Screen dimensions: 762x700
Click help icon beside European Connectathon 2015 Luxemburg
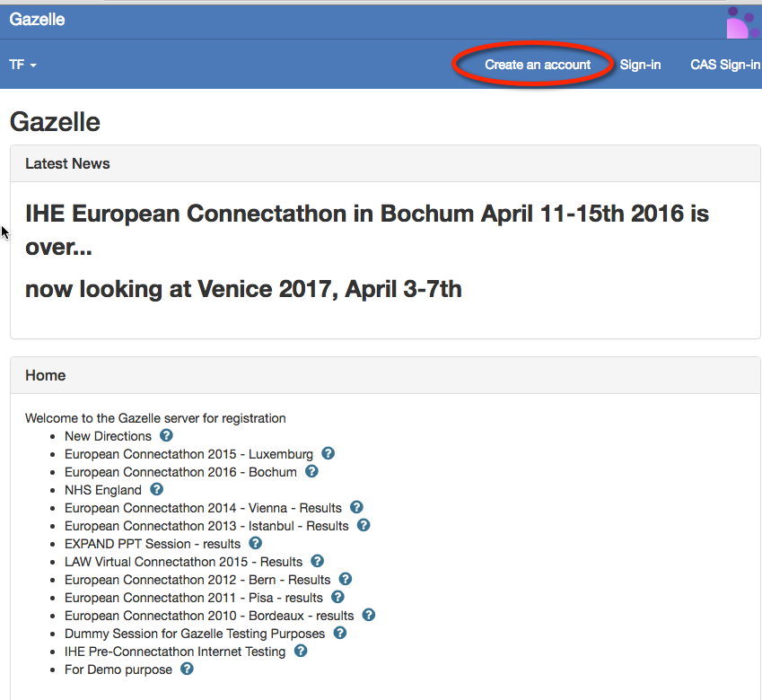click(328, 453)
